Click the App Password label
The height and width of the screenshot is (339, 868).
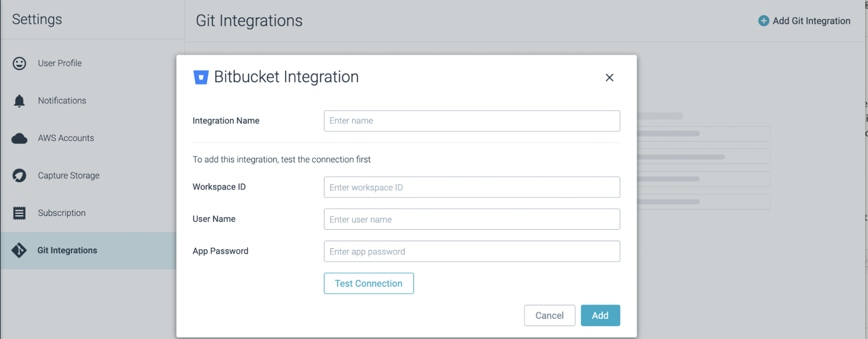click(220, 251)
